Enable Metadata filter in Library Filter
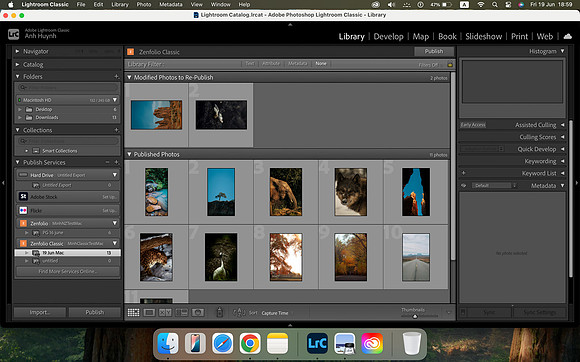 [297, 64]
